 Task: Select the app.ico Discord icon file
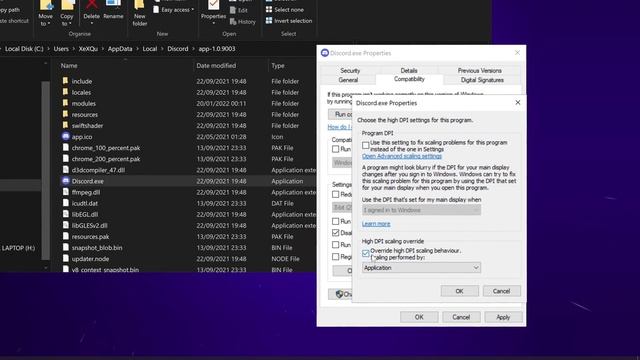coord(65,136)
